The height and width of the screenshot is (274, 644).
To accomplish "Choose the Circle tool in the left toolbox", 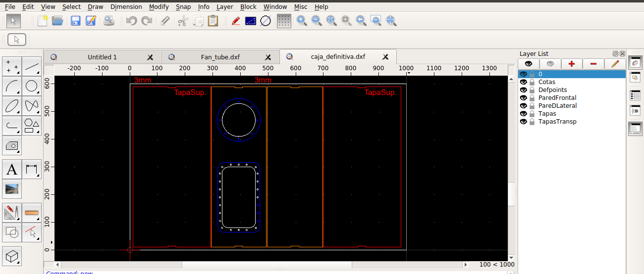I will (32, 87).
